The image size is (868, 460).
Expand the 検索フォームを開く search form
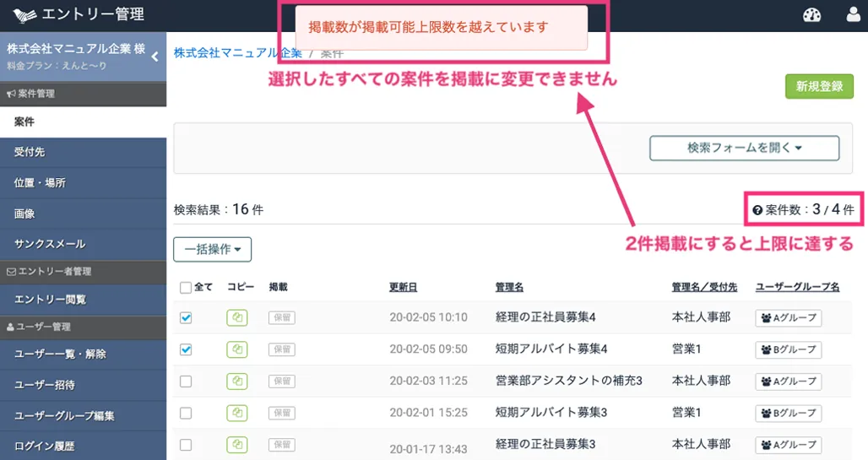tap(744, 148)
